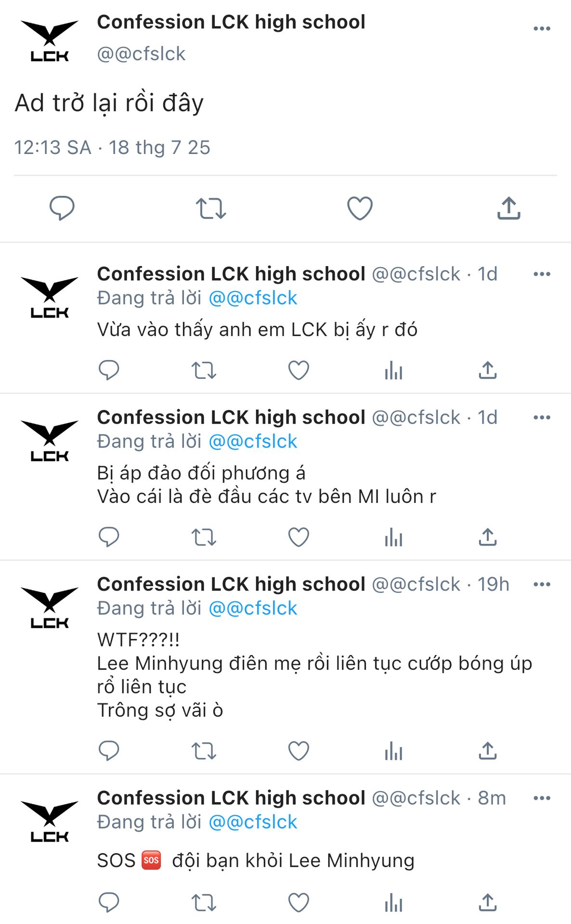Comment on the 'WTF???!!' reply

point(109,751)
